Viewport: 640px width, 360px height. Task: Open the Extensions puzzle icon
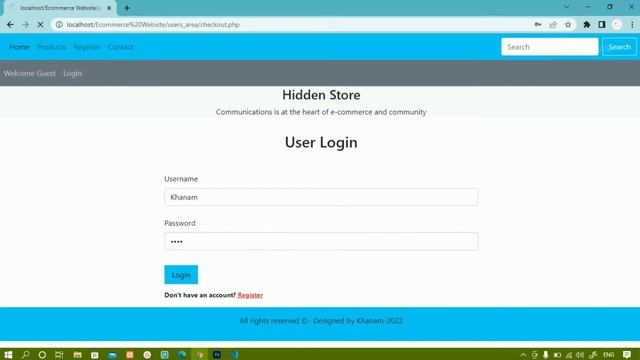pos(587,24)
